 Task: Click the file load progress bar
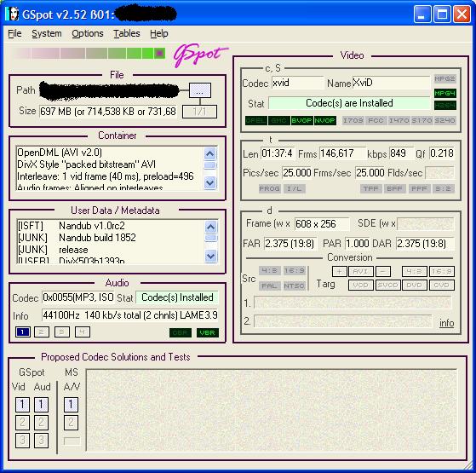[x=89, y=54]
